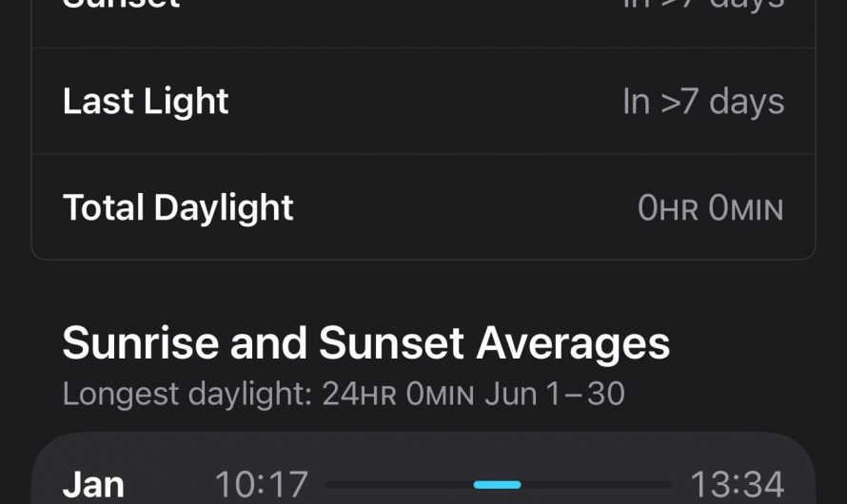The width and height of the screenshot is (847, 504).
Task: Tap the divider between Last Light and Total Daylight
Action: tap(423, 155)
